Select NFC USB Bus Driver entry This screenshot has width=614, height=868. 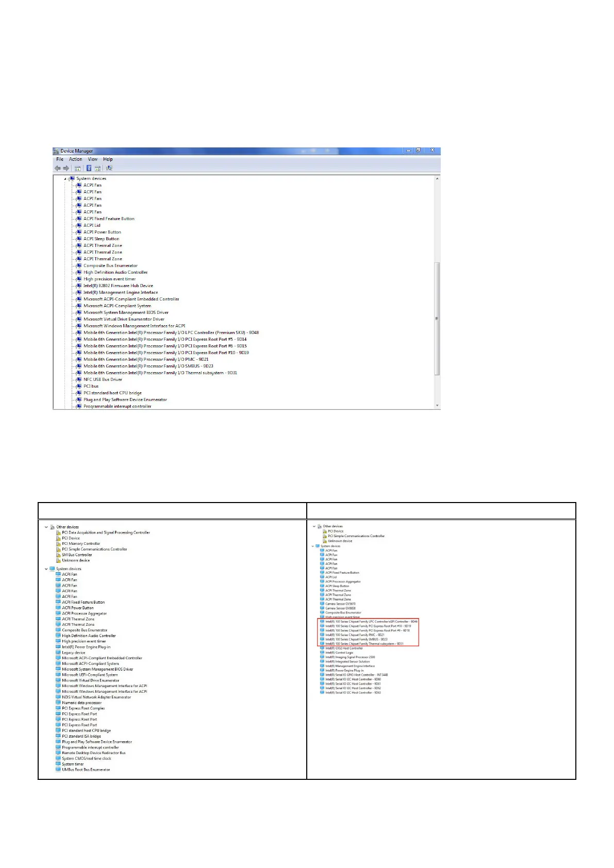[x=103, y=379]
